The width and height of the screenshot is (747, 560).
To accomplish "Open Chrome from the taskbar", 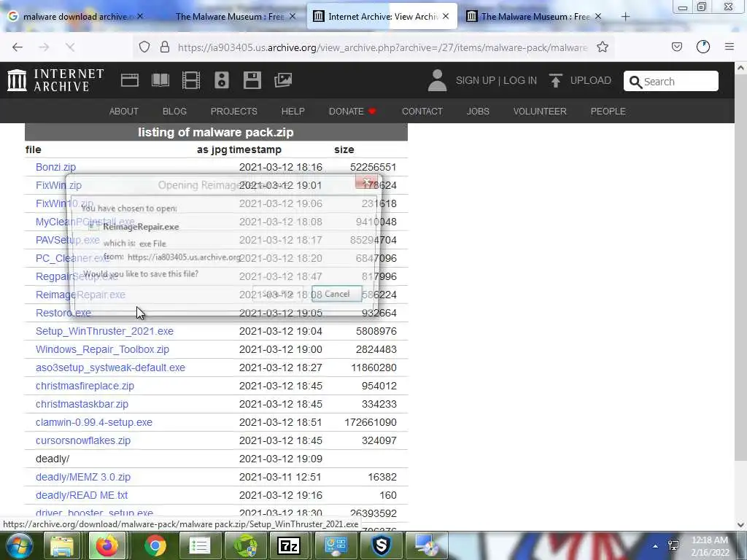I will click(155, 545).
